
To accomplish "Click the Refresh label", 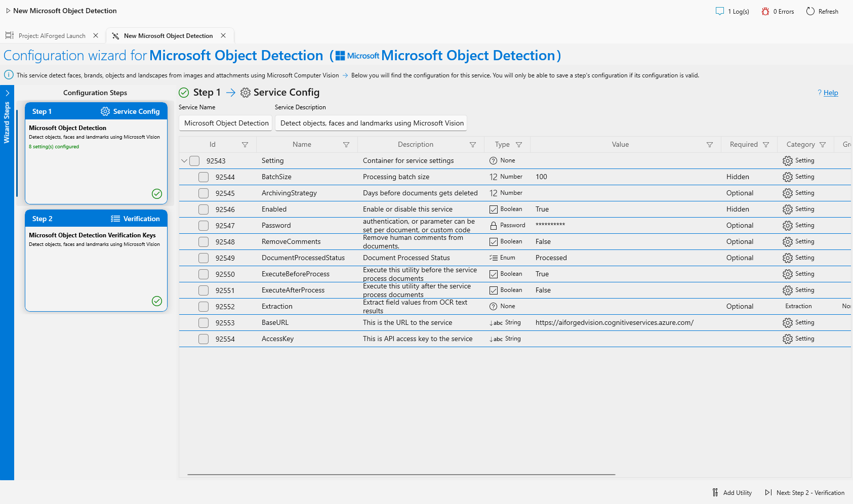I will [828, 11].
